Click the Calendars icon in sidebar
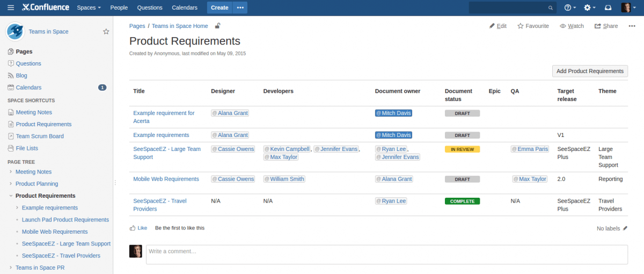 (11, 88)
